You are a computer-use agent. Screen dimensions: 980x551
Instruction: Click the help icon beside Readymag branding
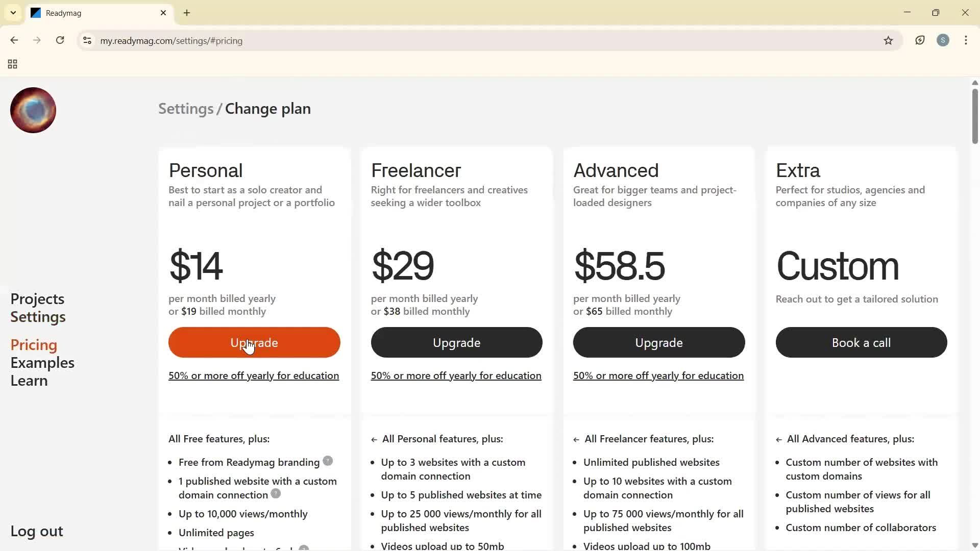328,461
